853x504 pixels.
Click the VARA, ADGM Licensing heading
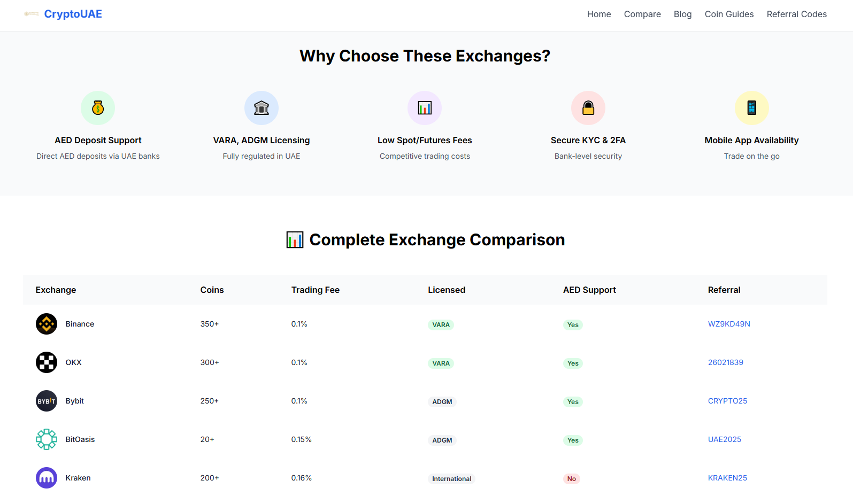262,140
